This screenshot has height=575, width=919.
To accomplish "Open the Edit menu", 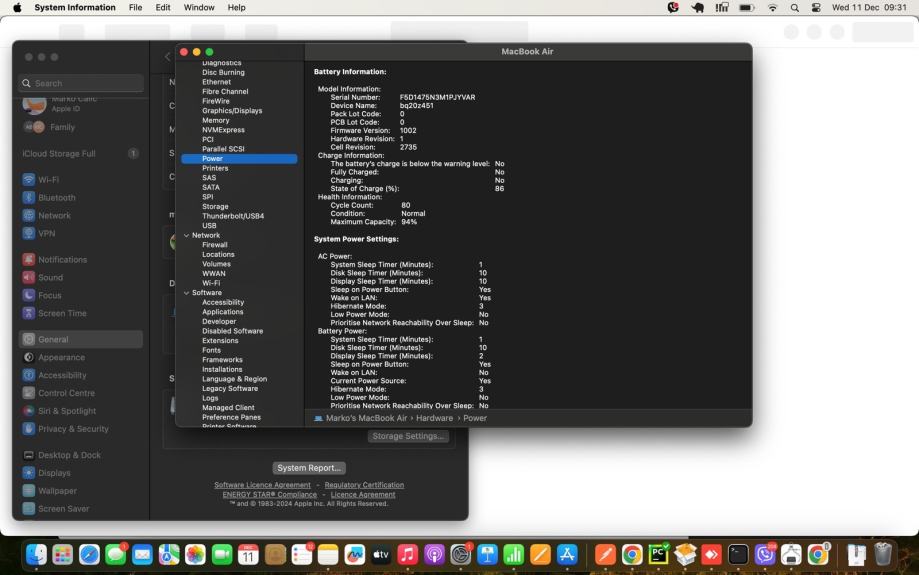I will (163, 8).
